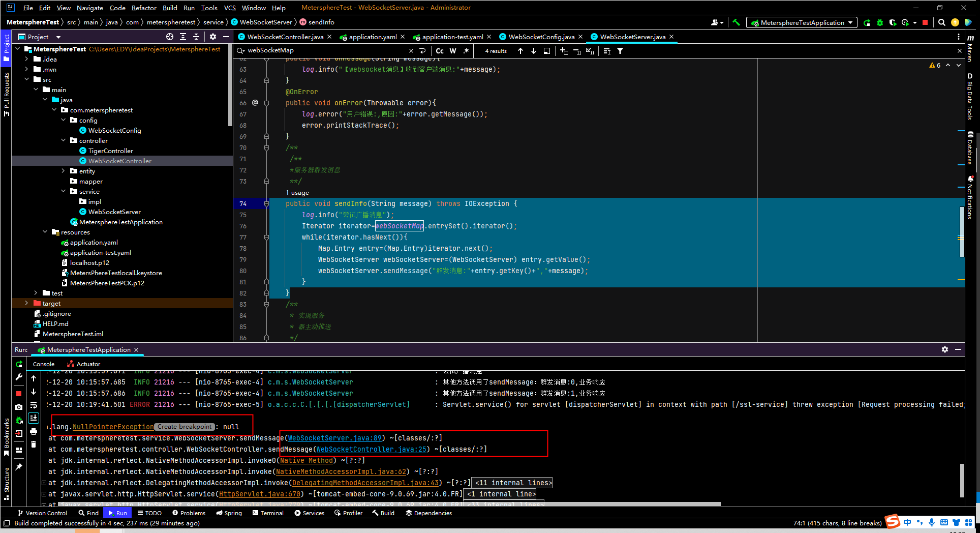Image resolution: width=980 pixels, height=533 pixels.
Task: Toggle scroll to end in console
Action: click(x=34, y=418)
